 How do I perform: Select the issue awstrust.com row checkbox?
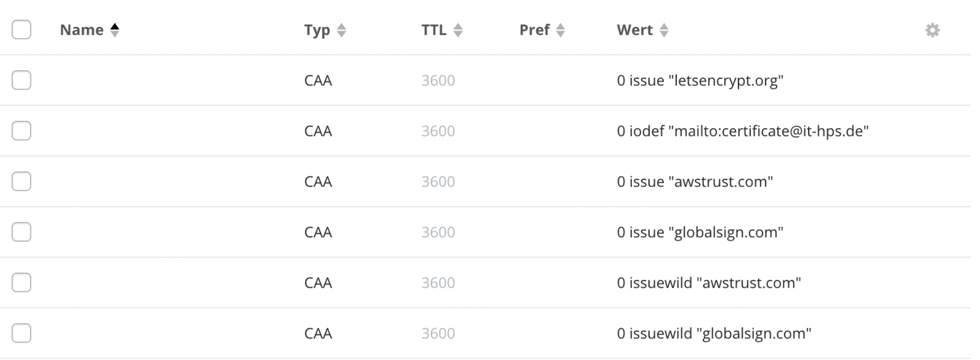pyautogui.click(x=21, y=181)
